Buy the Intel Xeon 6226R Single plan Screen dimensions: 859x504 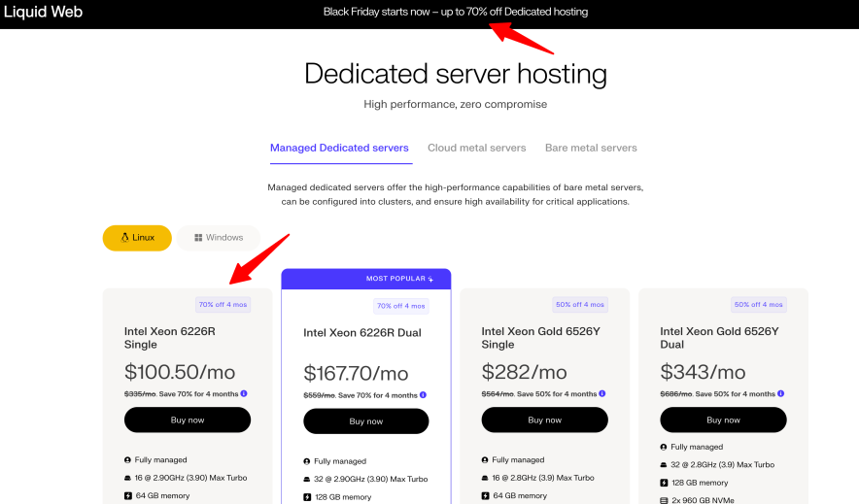(188, 420)
